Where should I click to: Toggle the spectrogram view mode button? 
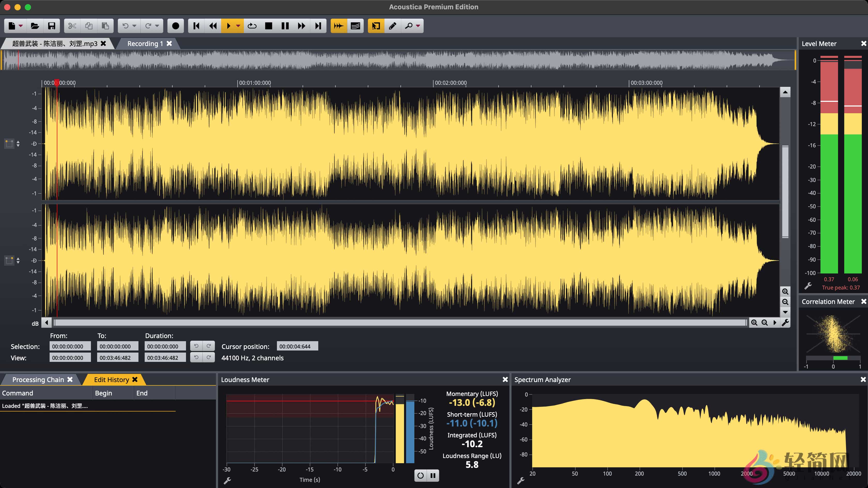point(355,26)
